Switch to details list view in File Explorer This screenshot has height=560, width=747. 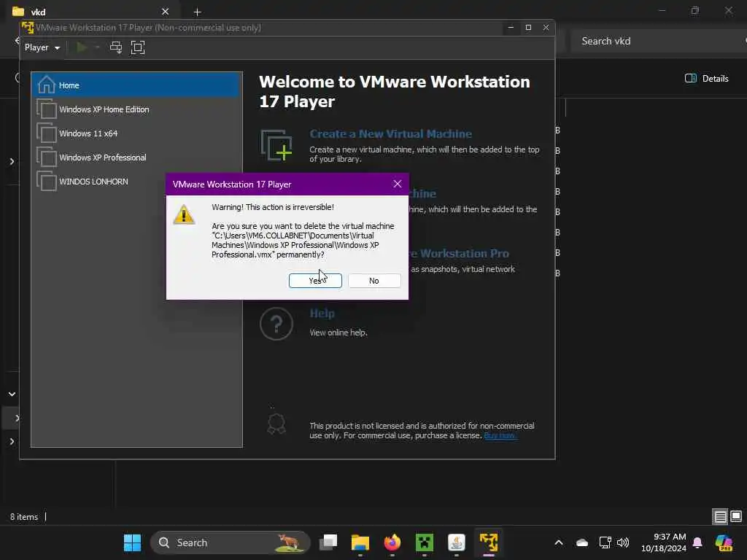click(720, 517)
